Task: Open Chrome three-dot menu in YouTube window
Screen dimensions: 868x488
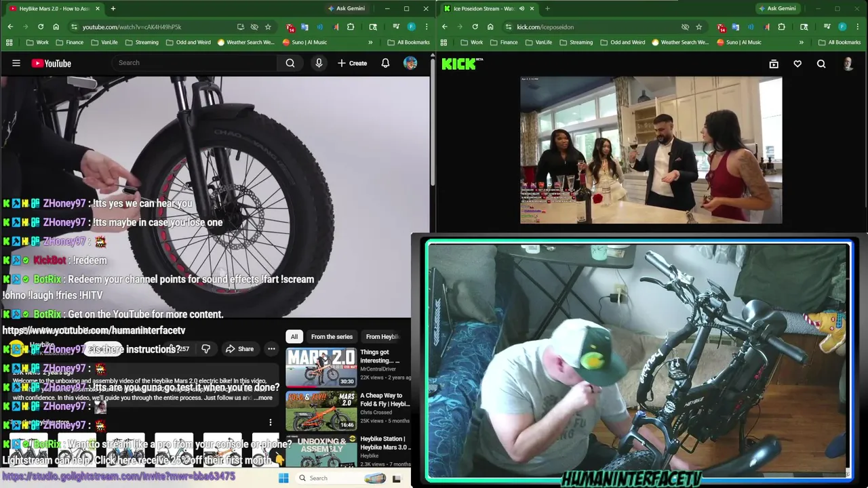Action: [x=426, y=26]
